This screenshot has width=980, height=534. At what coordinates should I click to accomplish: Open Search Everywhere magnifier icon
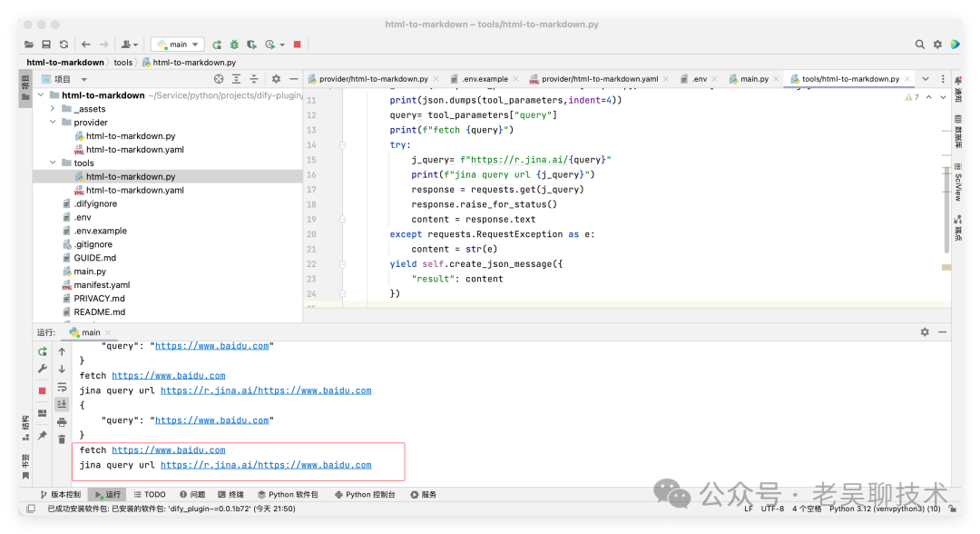[920, 44]
